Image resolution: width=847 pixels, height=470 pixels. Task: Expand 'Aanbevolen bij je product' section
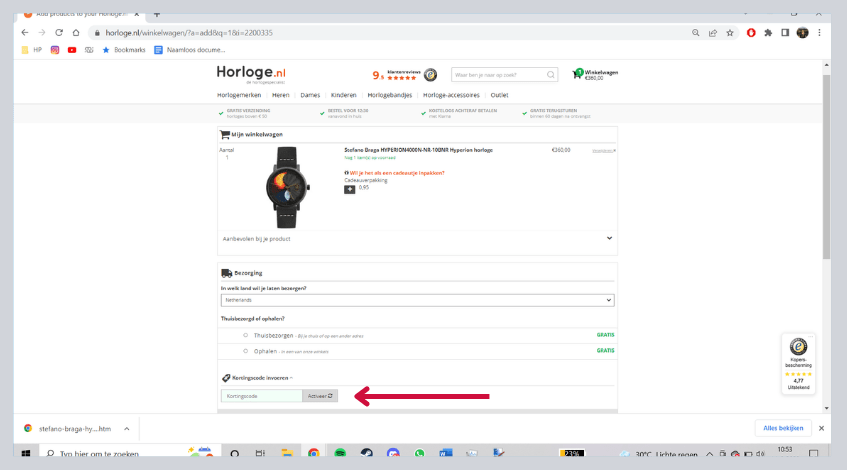(x=417, y=238)
